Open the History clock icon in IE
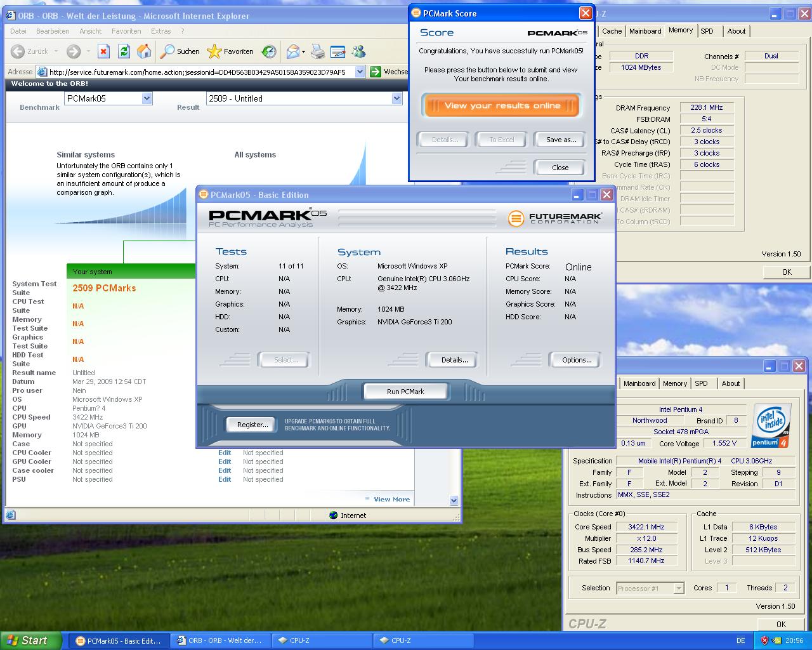This screenshot has height=650, width=812. [x=269, y=51]
